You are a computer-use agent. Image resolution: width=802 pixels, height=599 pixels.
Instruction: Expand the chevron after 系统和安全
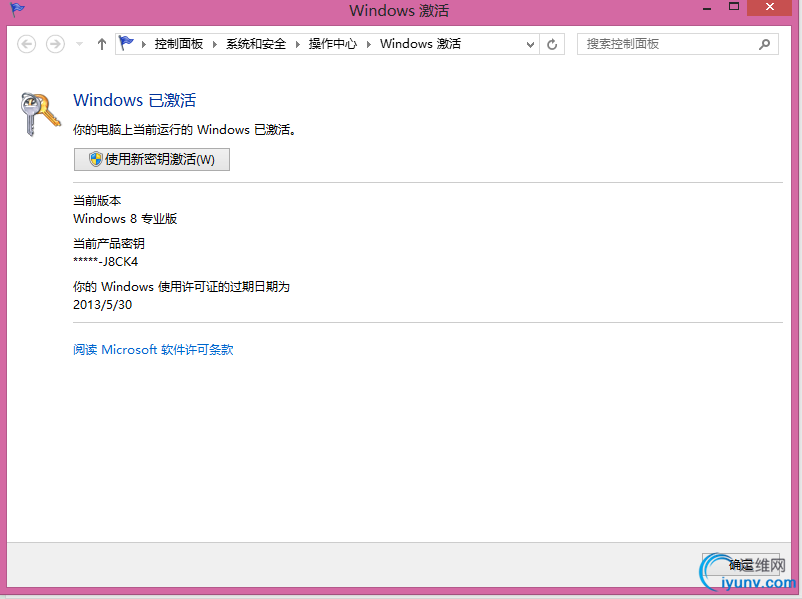pos(298,45)
